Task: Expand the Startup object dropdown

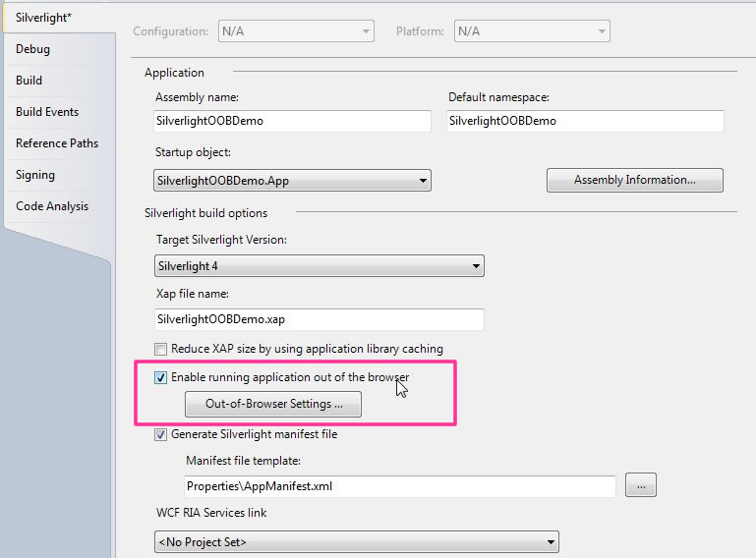Action: 292,181
